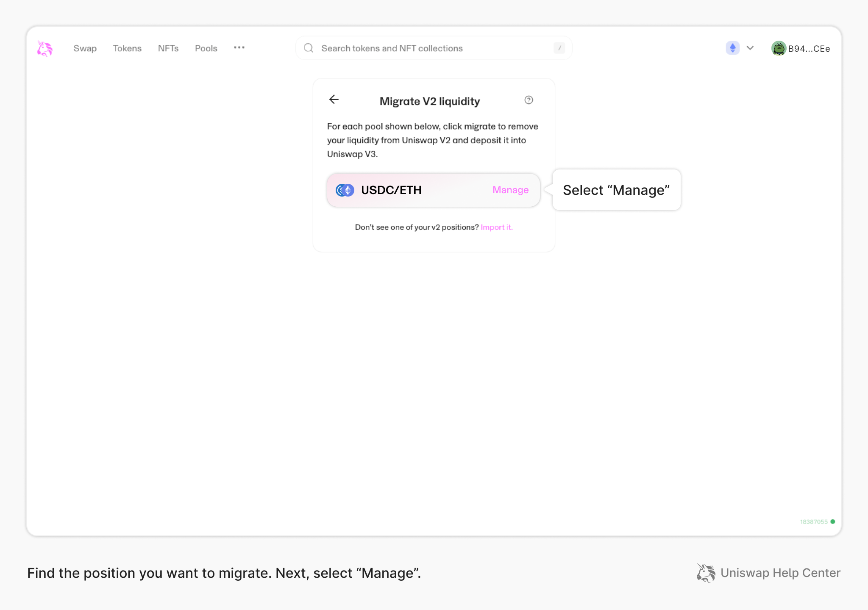Toggle the Manage view for USDC/ETH position
The width and height of the screenshot is (868, 610).
click(510, 190)
